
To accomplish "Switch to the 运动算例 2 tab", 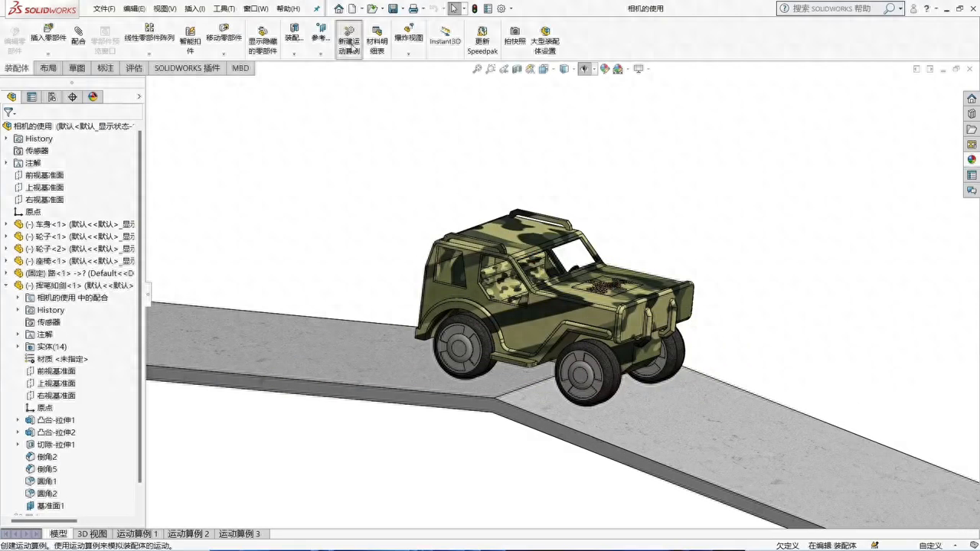I will pos(188,534).
